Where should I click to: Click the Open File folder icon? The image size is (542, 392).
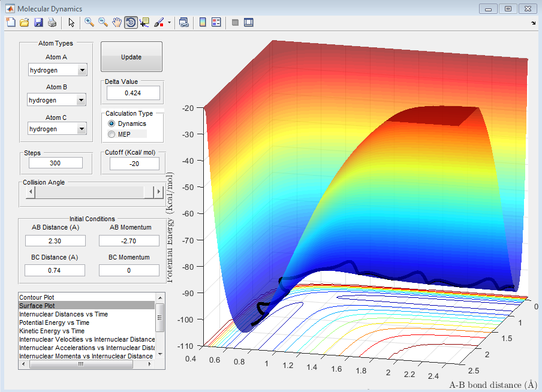25,23
